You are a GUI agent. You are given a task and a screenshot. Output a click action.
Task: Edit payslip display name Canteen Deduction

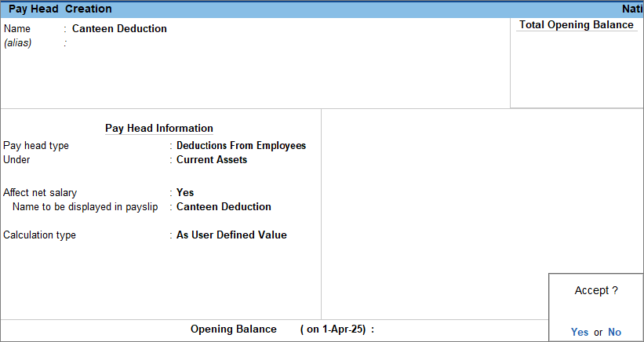pyautogui.click(x=224, y=207)
